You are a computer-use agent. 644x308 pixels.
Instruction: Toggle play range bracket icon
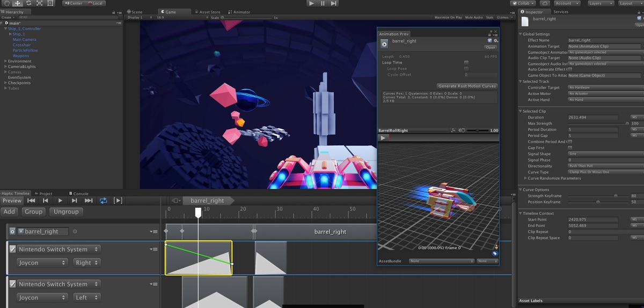[x=118, y=201]
